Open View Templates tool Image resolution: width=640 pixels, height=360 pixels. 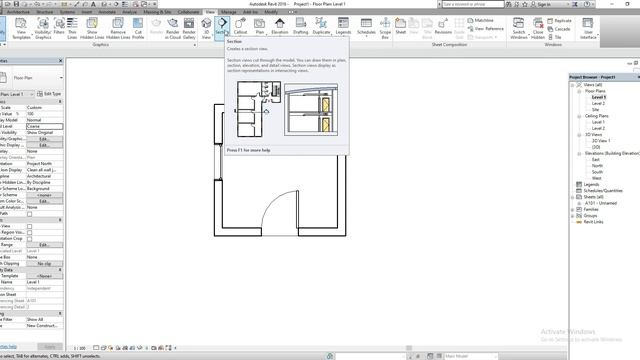[21, 28]
